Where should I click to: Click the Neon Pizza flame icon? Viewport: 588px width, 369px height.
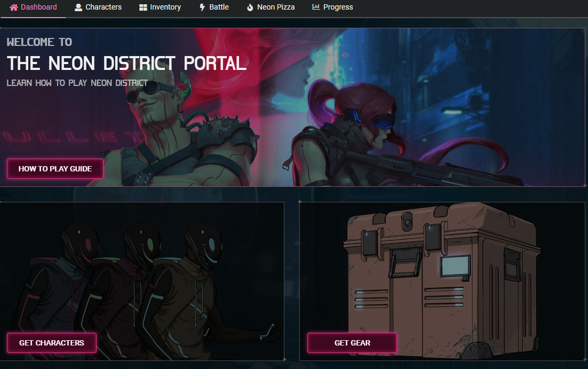(x=250, y=7)
